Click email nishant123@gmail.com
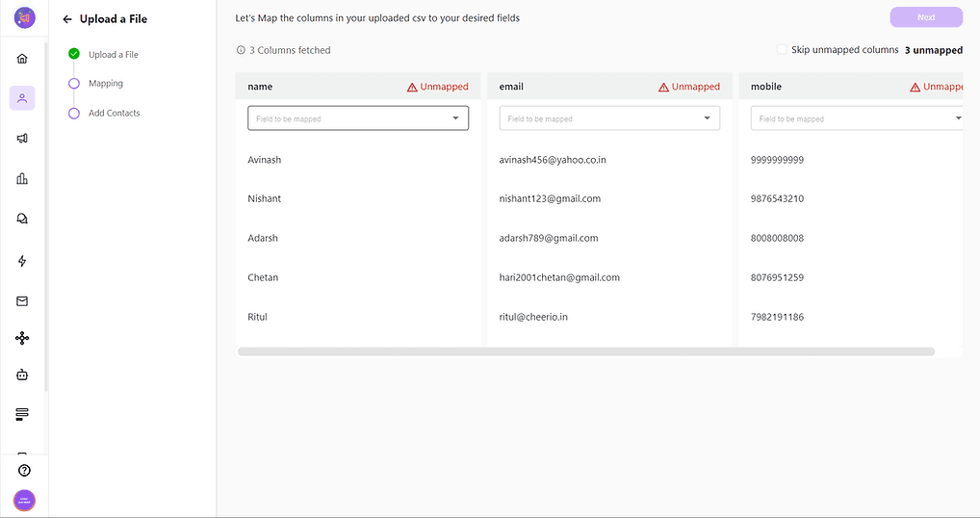 click(550, 198)
